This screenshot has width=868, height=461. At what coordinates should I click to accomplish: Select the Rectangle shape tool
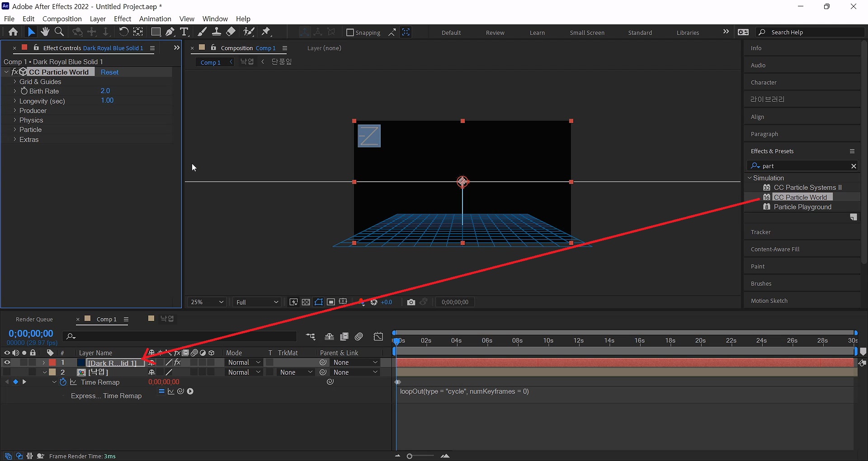coord(156,32)
